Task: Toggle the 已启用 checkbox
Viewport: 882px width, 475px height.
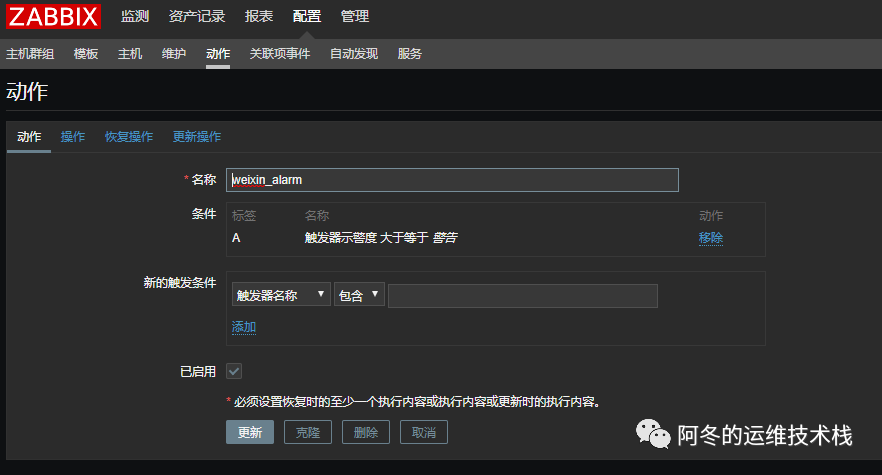Action: click(x=234, y=371)
